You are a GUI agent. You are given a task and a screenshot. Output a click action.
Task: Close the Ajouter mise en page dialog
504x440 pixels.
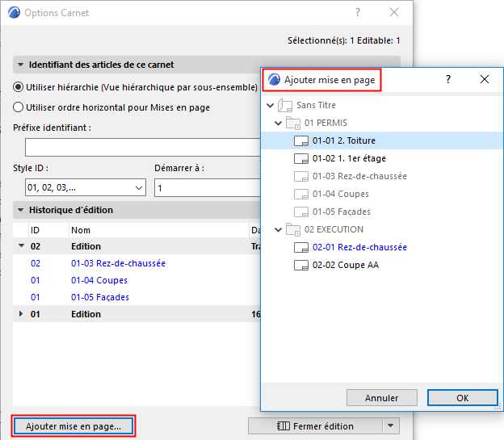485,79
